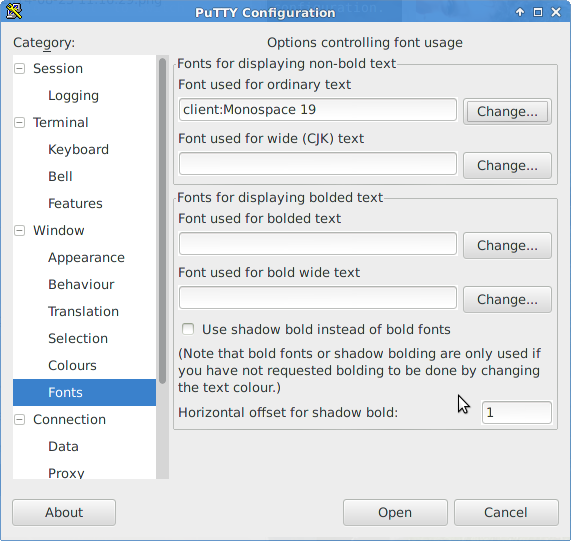
Task: Open the Features category
Action: [x=75, y=204]
